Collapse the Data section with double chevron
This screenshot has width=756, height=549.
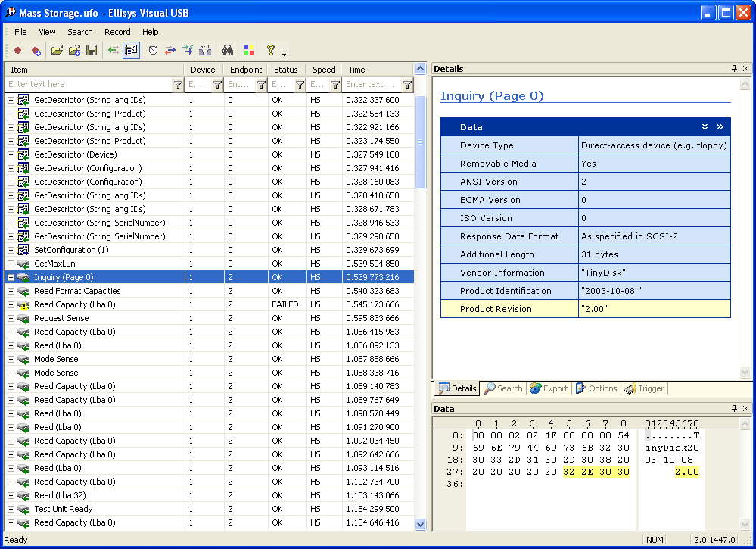[705, 127]
